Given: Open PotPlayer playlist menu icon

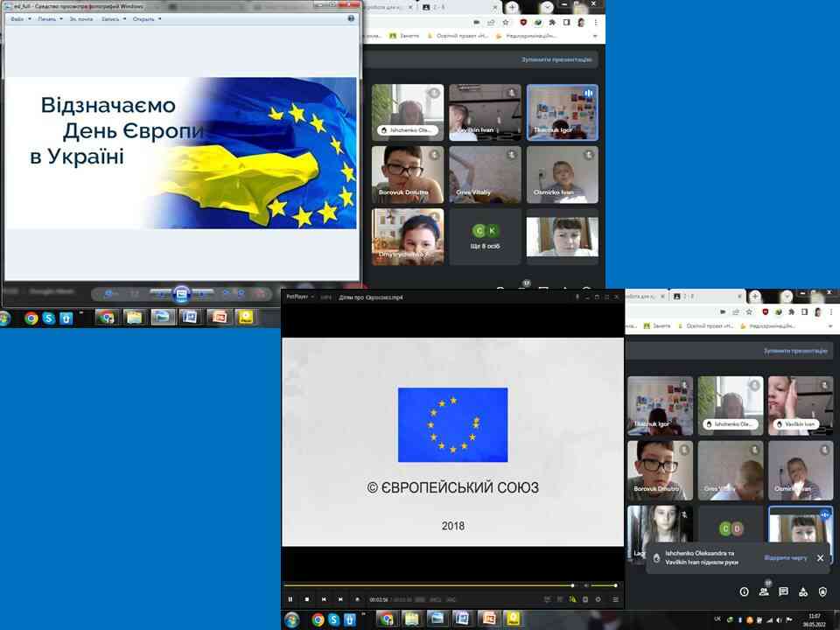Looking at the screenshot, I should (x=615, y=598).
